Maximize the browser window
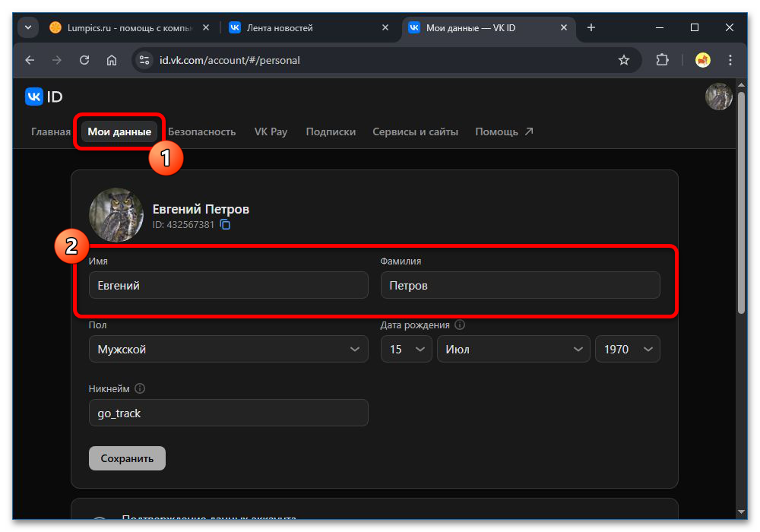760x532 pixels. (695, 27)
